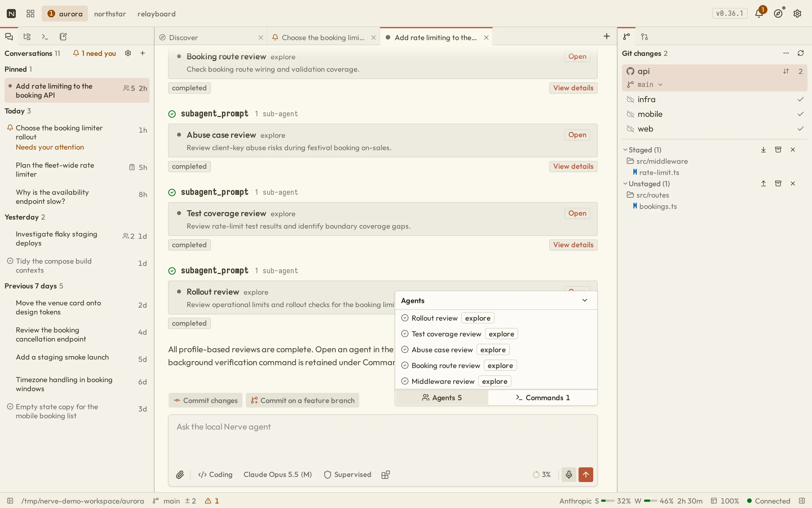Unstage all staged changes arrow icon
The height and width of the screenshot is (508, 812).
[x=763, y=150]
